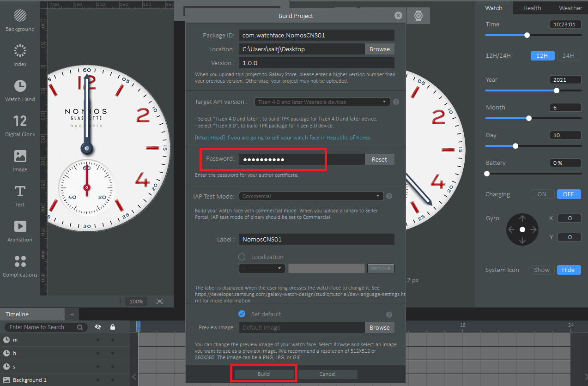This screenshot has height=386, width=588.
Task: Open the Animation tool
Action: pos(20,230)
